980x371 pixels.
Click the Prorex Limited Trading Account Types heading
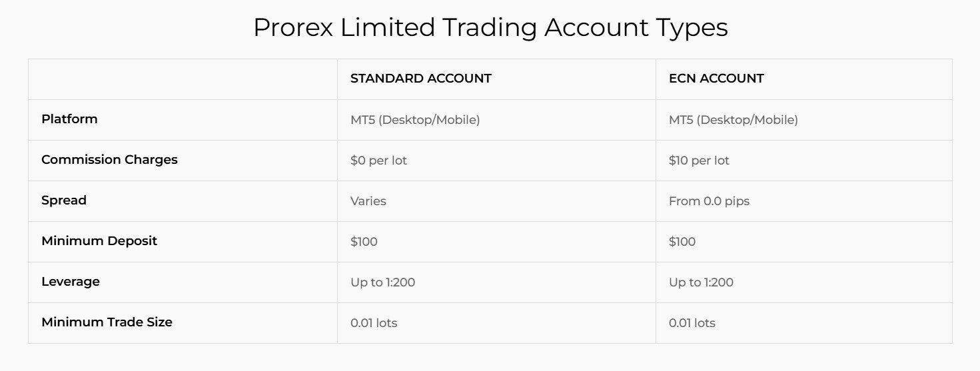click(490, 28)
